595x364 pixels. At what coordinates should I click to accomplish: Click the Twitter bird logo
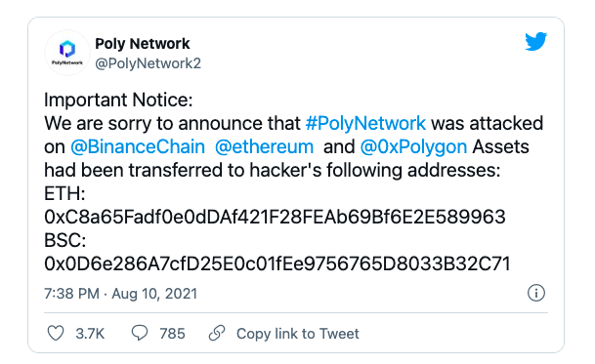pos(535,41)
